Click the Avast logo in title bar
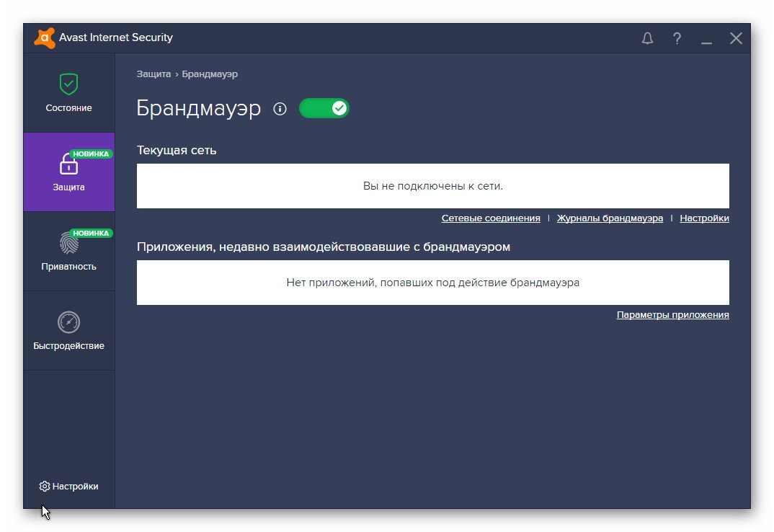The width and height of the screenshot is (774, 532). point(45,38)
